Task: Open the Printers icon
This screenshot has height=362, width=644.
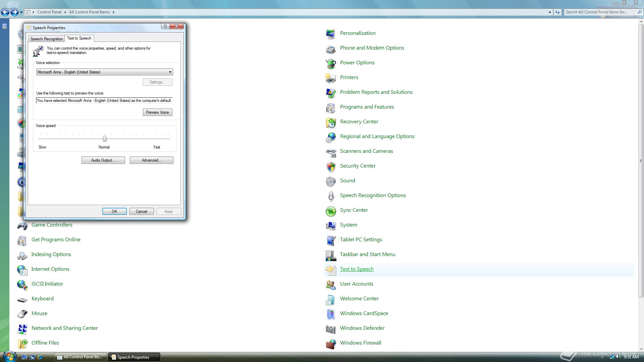Action: click(331, 78)
